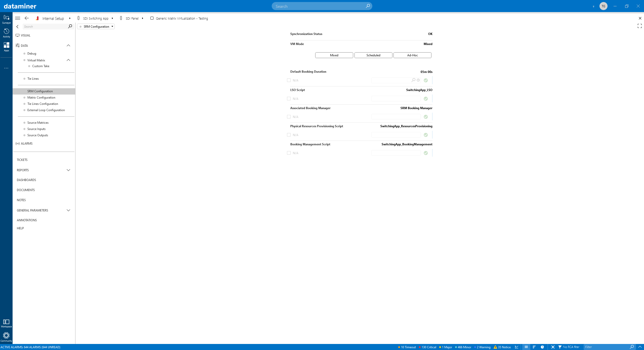This screenshot has height=350, width=644.
Task: Click the magnifier icon in Default Booking Duration field
Action: [x=413, y=80]
